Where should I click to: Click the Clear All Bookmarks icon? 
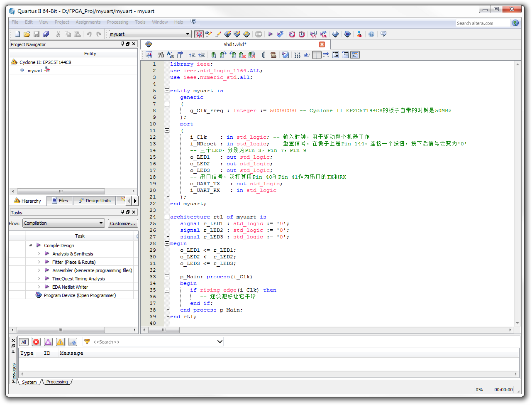(x=251, y=55)
